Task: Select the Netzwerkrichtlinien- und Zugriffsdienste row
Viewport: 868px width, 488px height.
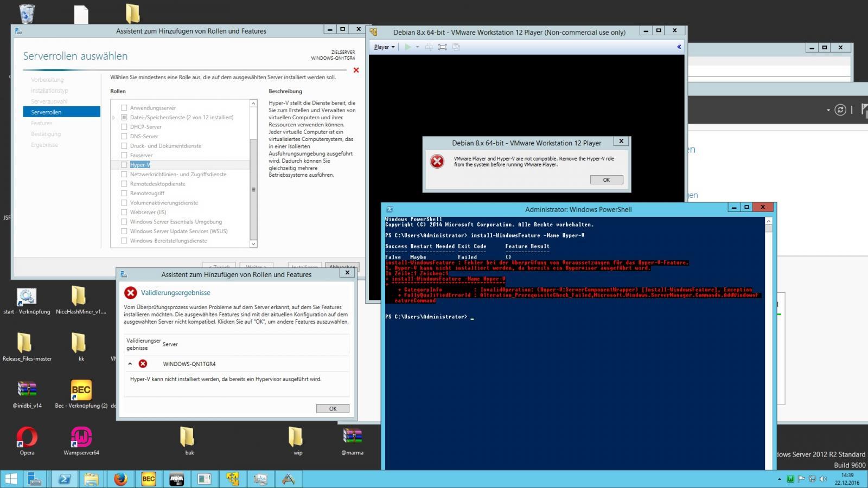Action: pos(178,175)
